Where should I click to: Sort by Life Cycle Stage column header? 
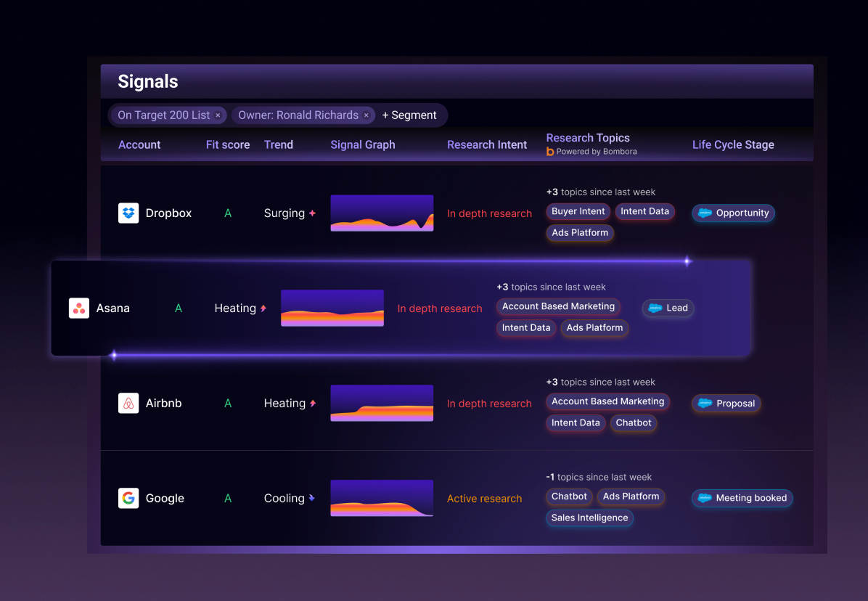(733, 145)
